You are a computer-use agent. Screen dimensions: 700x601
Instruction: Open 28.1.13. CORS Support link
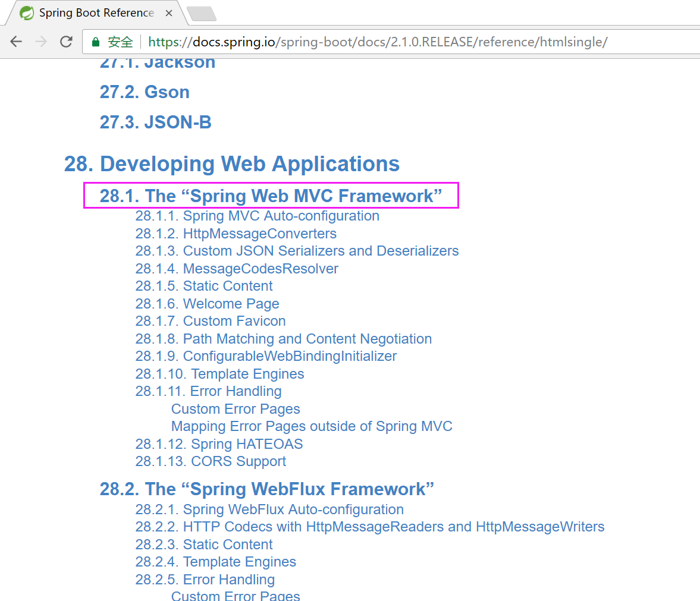click(x=211, y=461)
